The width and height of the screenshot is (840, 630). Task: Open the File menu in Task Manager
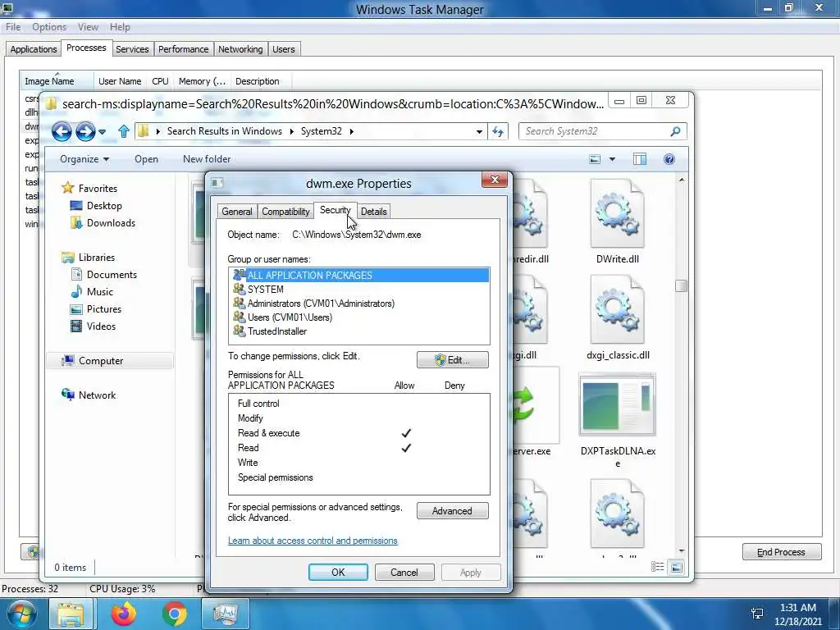(x=13, y=27)
